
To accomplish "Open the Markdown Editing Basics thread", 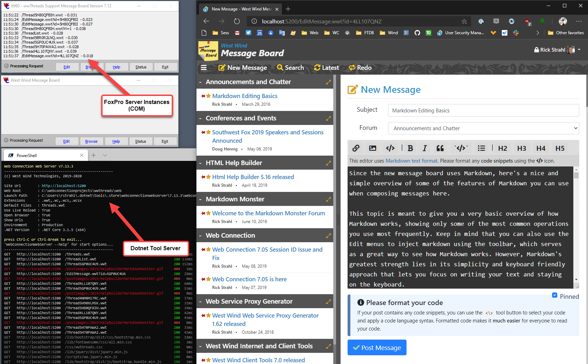I will (x=245, y=96).
